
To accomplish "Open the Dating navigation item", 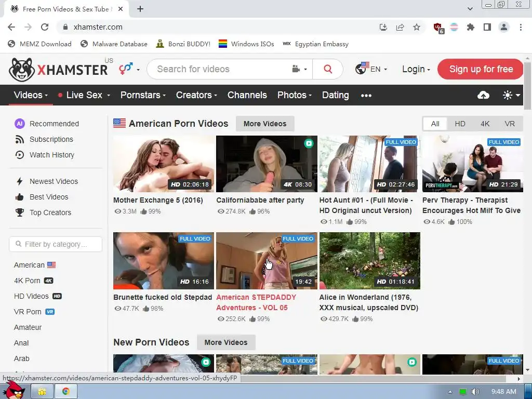I will click(x=335, y=96).
